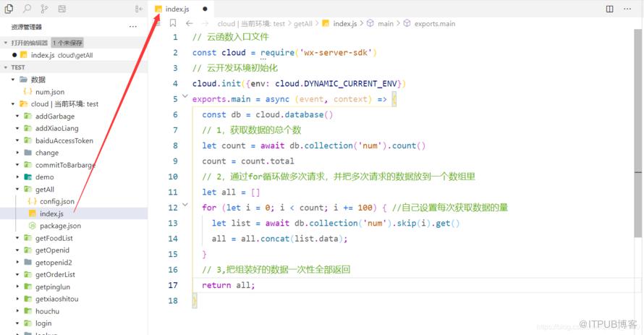Collapse the TEST workspace section
The height and width of the screenshot is (335, 644).
click(6, 67)
